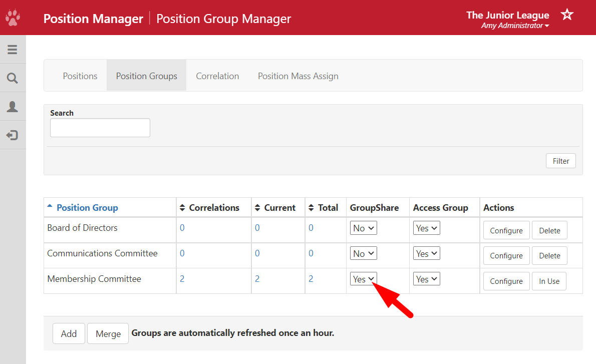This screenshot has width=596, height=364.
Task: Open Board of Directors Current count link
Action: pos(257,228)
